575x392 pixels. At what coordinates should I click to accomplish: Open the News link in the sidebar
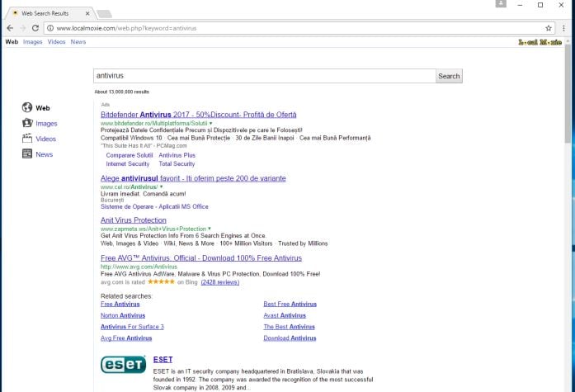[x=45, y=154]
